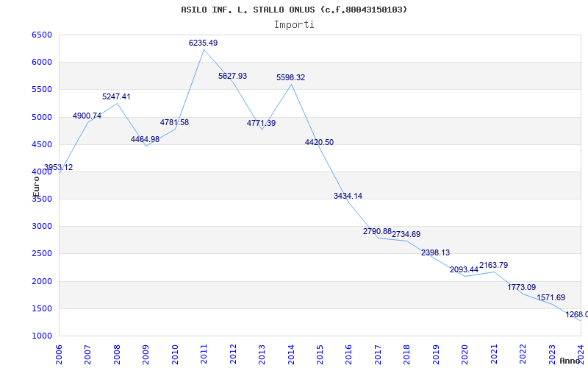Select the 2790.88 data label

(377, 231)
